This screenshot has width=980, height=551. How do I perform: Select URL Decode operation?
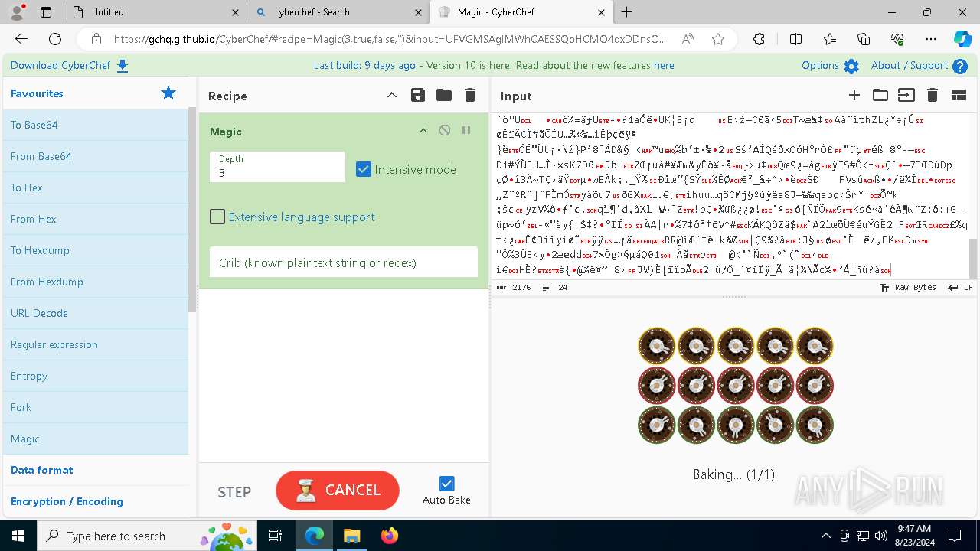point(95,313)
